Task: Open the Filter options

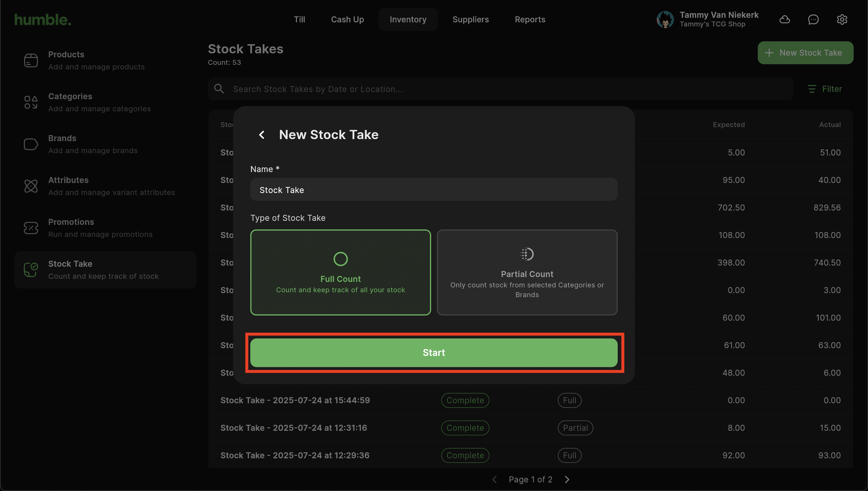Action: (825, 89)
